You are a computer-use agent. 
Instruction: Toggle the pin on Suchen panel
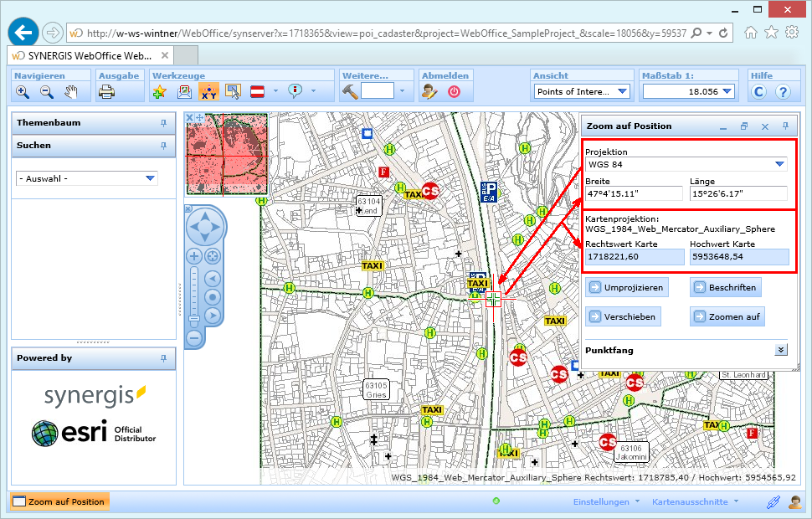163,146
